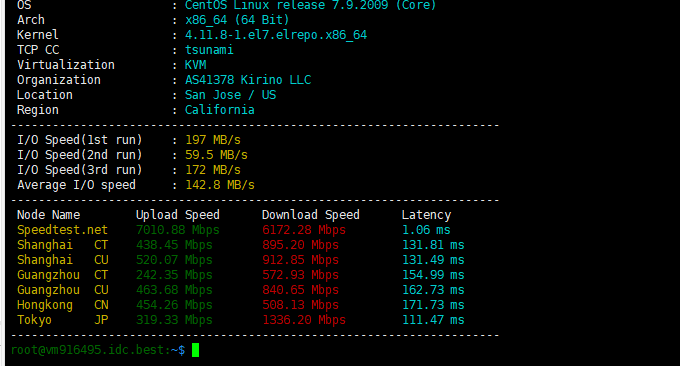Click second run I/O speed 59.5 MB/s
The image size is (680, 366).
coord(216,155)
